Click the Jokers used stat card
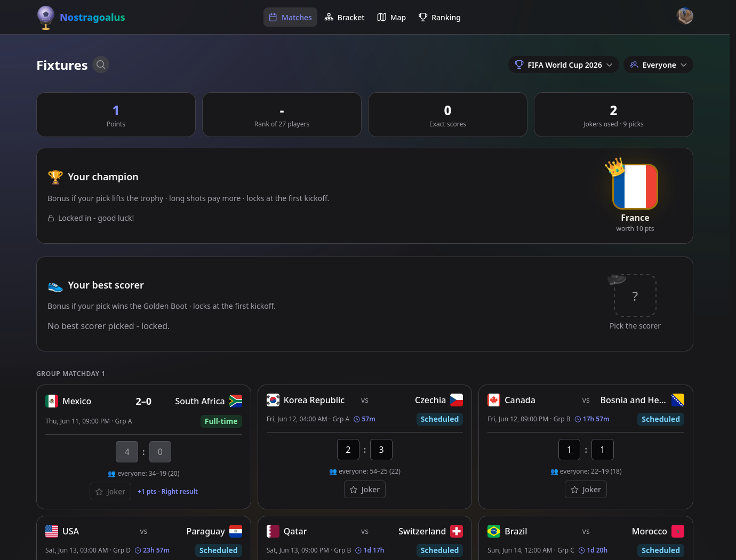Image resolution: width=736 pixels, height=560 pixels. [x=613, y=115]
